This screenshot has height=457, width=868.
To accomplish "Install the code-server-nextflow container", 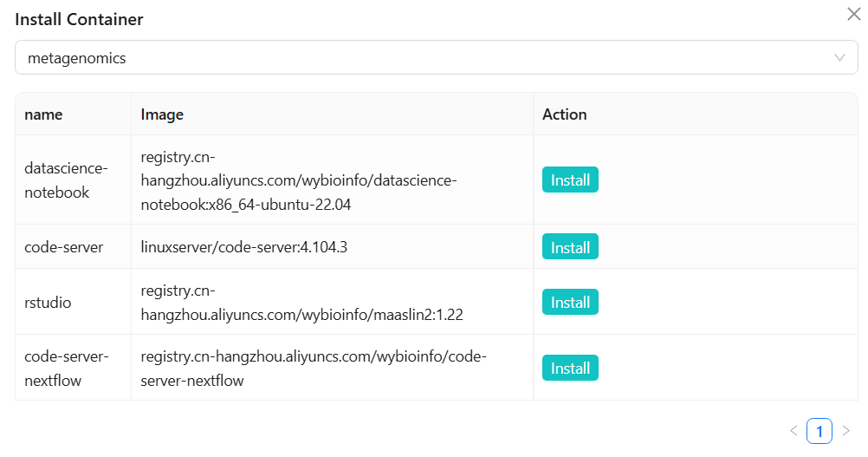I will coord(570,368).
